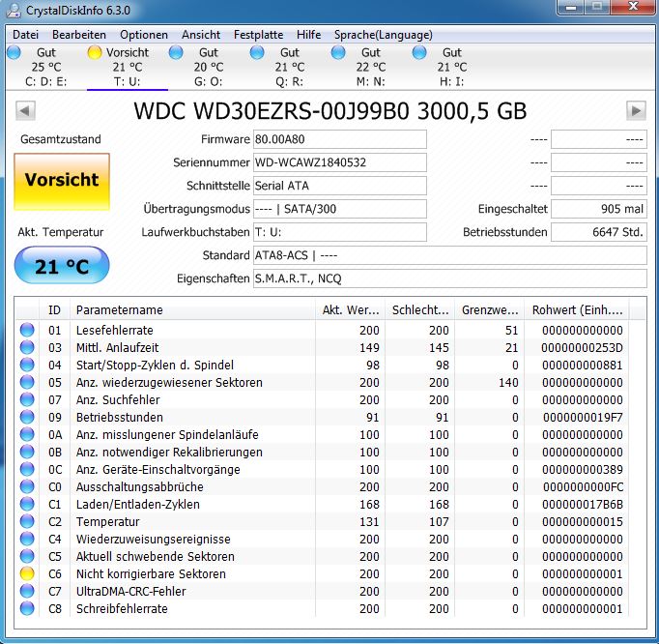The height and width of the screenshot is (644, 659).
Task: Click the Übertragungsmodus field SATA/300
Action: 339,209
